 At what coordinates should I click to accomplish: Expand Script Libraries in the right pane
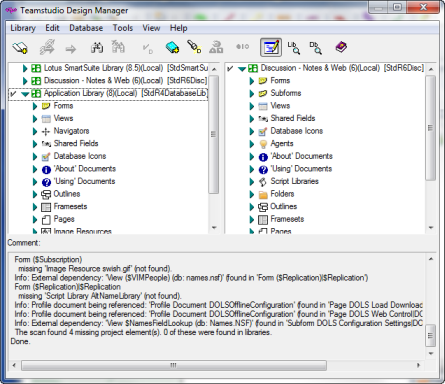tap(252, 182)
